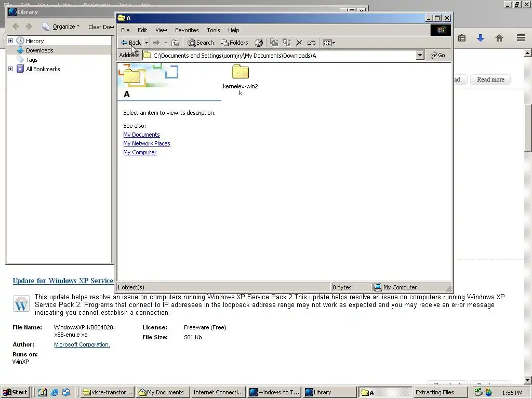Viewport: 532px width, 399px height.
Task: Click My Computer zone in status bar
Action: tap(395, 287)
